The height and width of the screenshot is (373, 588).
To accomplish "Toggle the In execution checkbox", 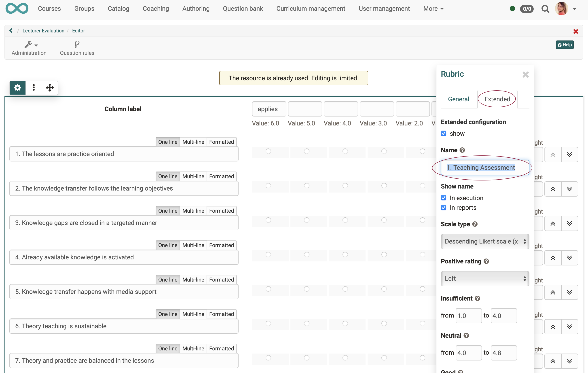I will coord(443,198).
